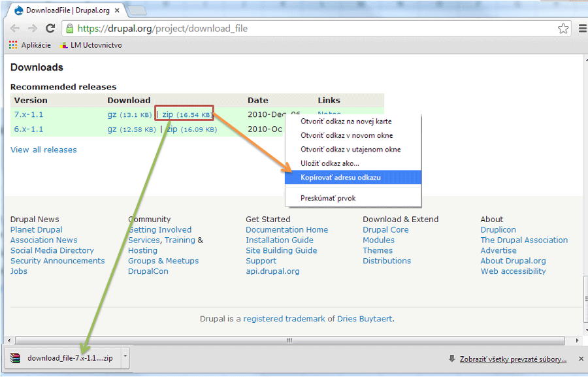Open the About Drupal.org link
Image resolution: width=588 pixels, height=377 pixels.
513,261
